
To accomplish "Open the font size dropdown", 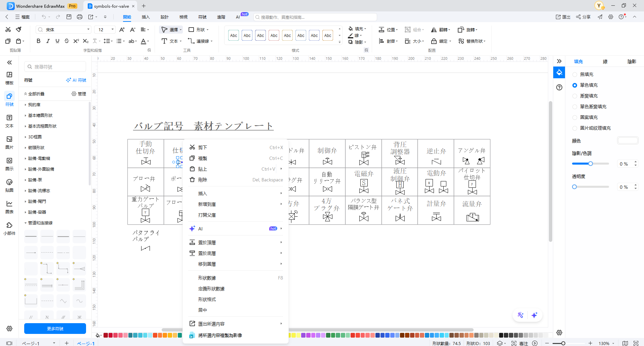I will pos(112,30).
